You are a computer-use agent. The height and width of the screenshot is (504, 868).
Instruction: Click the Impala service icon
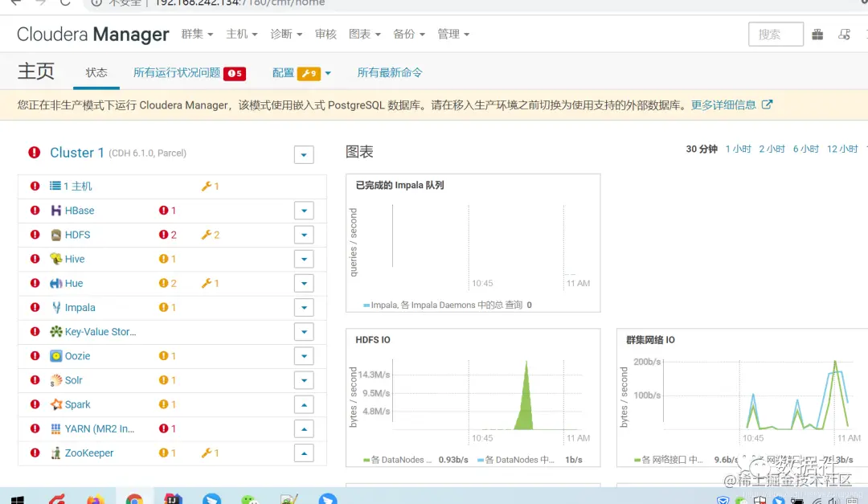[x=56, y=307]
